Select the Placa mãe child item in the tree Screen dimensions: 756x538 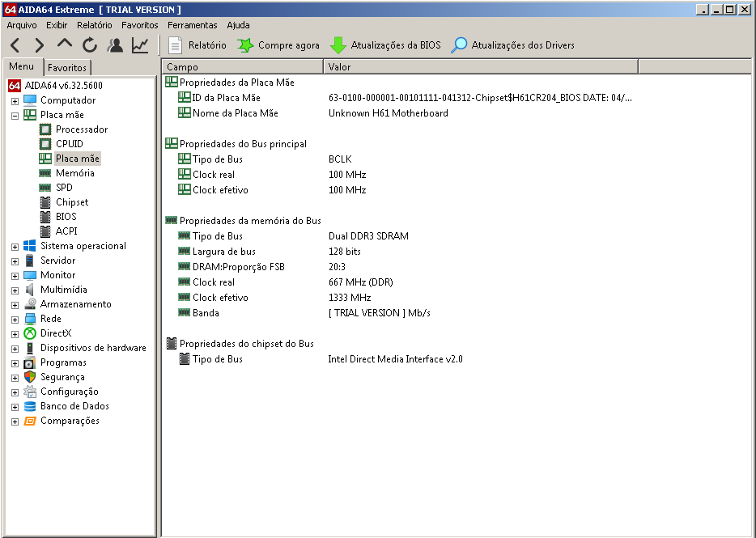pos(78,159)
